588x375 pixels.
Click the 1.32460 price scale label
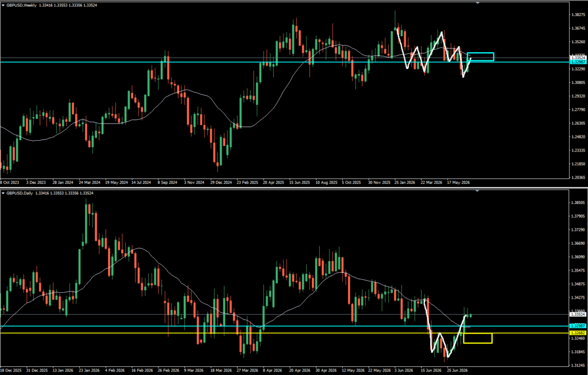(578, 338)
